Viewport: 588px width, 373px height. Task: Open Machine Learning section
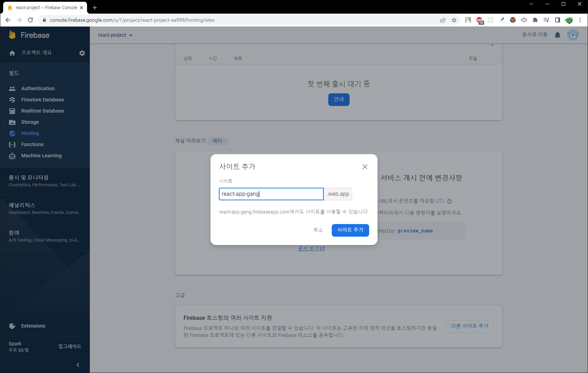42,156
